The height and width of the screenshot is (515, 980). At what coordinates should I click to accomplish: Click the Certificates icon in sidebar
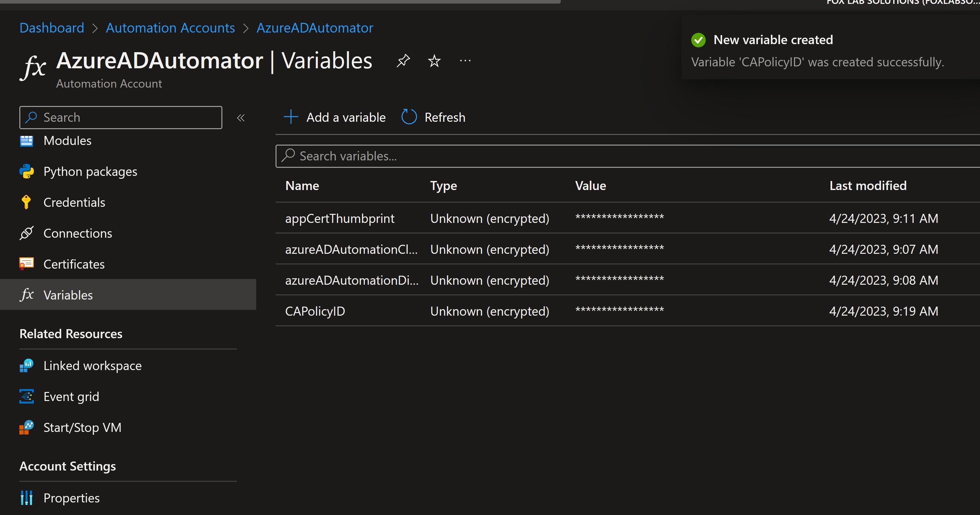pos(27,264)
